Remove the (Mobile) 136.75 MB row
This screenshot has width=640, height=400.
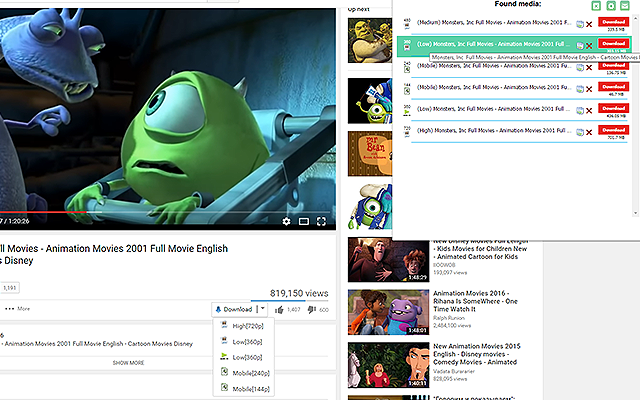tap(589, 68)
